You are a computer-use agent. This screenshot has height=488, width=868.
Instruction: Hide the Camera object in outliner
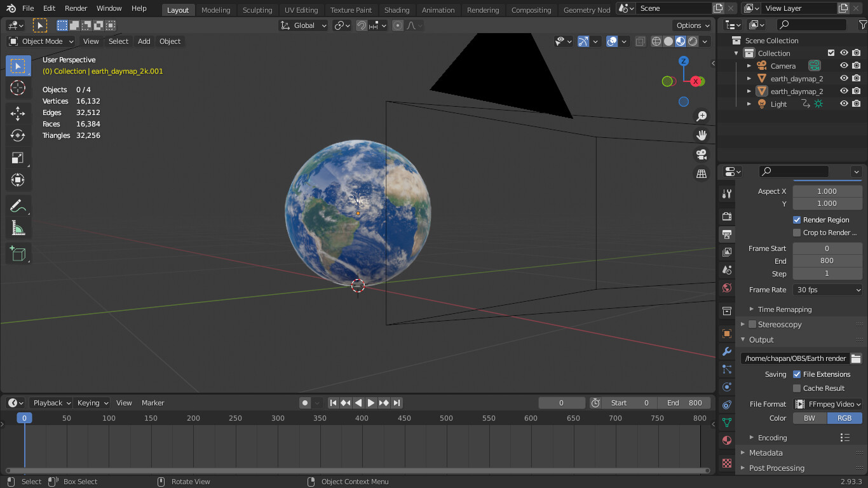pos(844,66)
